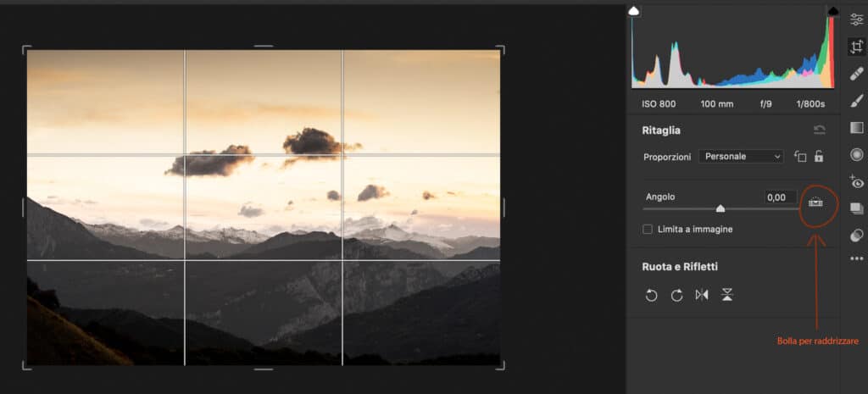This screenshot has width=868, height=394.
Task: Open the Presets overlapping circles icon
Action: pyautogui.click(x=857, y=236)
